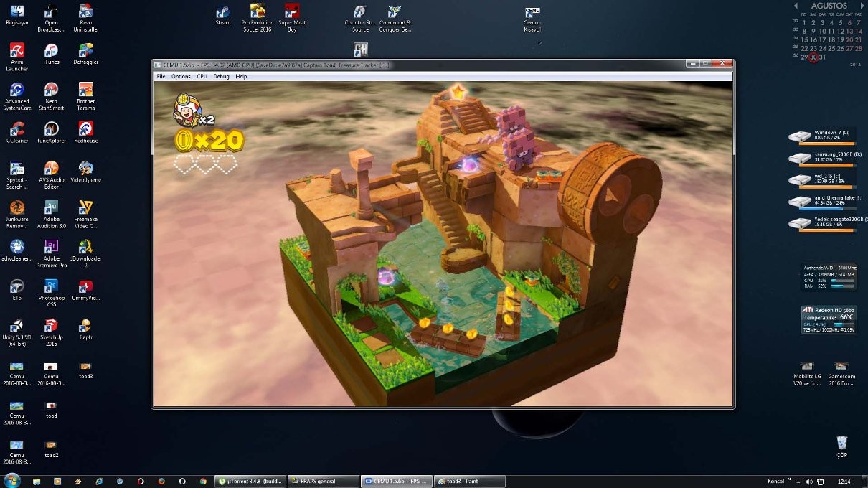Select the toad2 file on desktop
This screenshot has width=868, height=488.
click(51, 449)
